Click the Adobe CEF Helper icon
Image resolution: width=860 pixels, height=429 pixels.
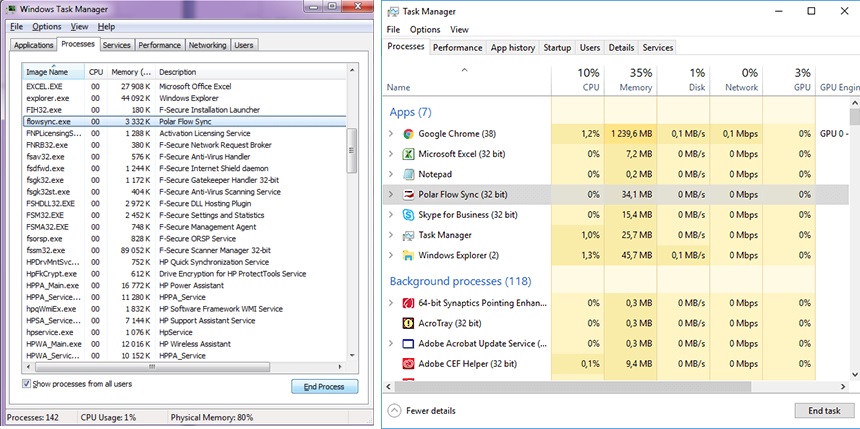click(x=408, y=364)
